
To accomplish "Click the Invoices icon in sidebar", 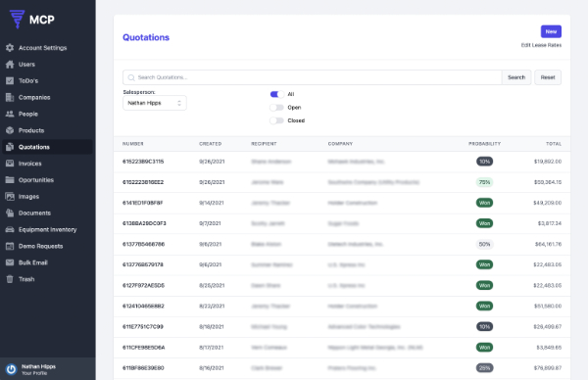I will pyautogui.click(x=10, y=163).
